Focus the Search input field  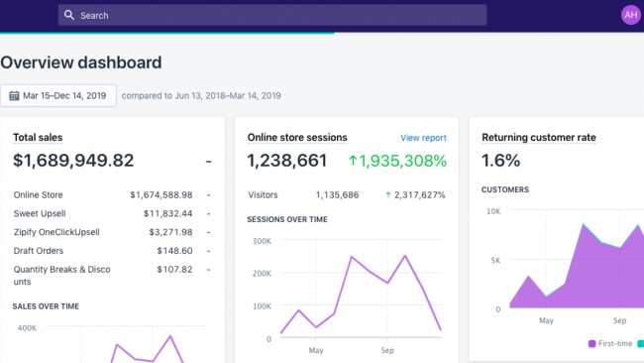272,15
